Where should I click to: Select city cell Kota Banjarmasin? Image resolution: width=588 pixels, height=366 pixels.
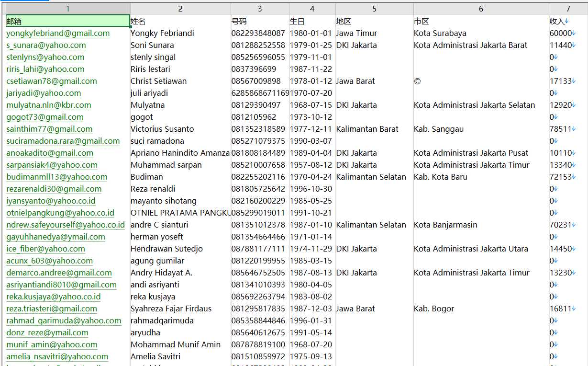coord(481,225)
